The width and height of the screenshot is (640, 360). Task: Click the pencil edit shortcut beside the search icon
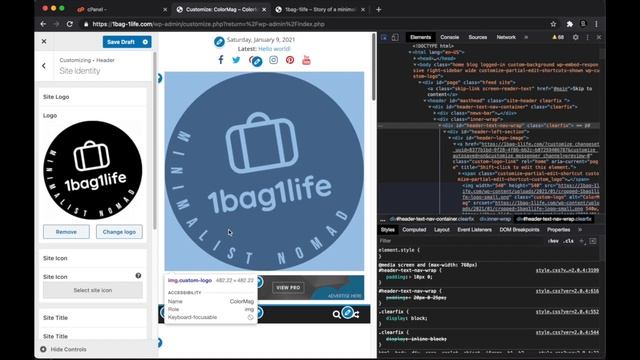(x=347, y=313)
